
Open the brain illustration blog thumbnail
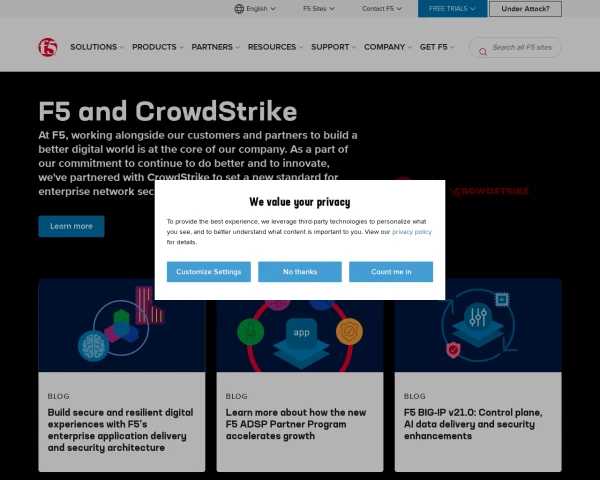point(122,325)
